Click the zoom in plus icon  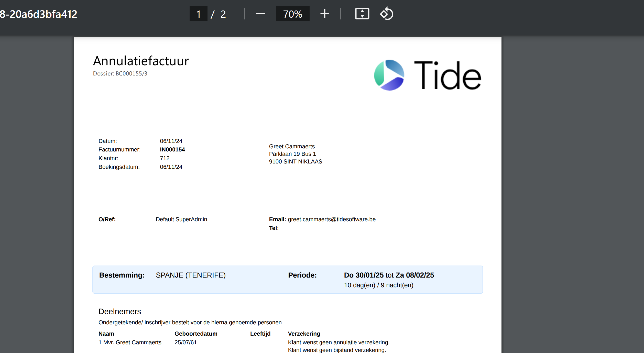click(324, 14)
